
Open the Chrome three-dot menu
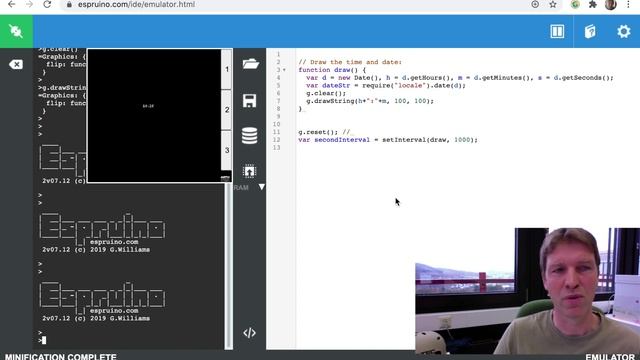[x=628, y=4]
